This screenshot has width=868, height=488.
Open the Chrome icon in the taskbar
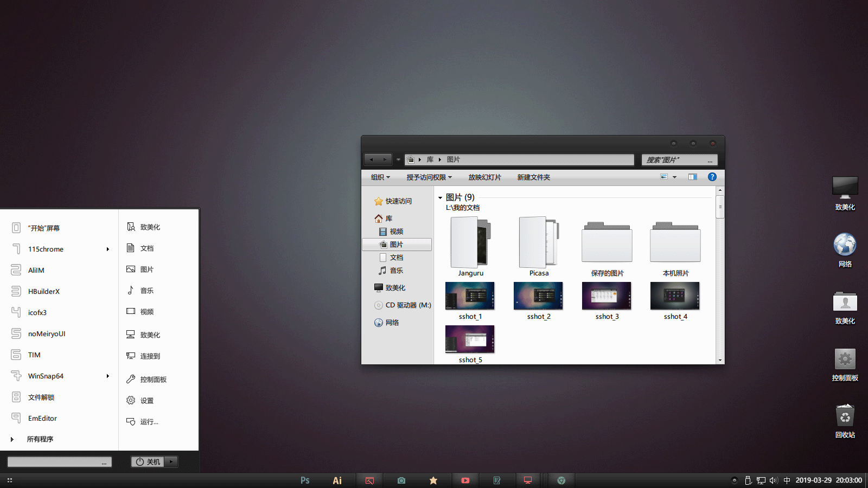(x=561, y=480)
